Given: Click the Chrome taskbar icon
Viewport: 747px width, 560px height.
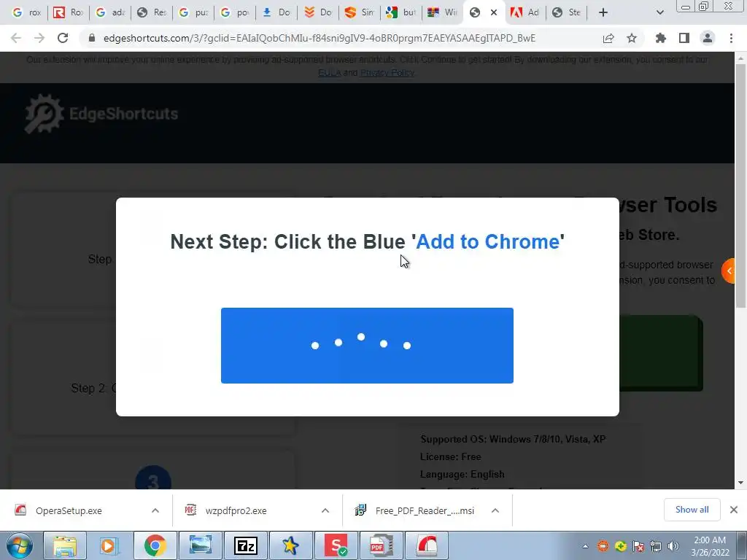Looking at the screenshot, I should click(x=155, y=545).
